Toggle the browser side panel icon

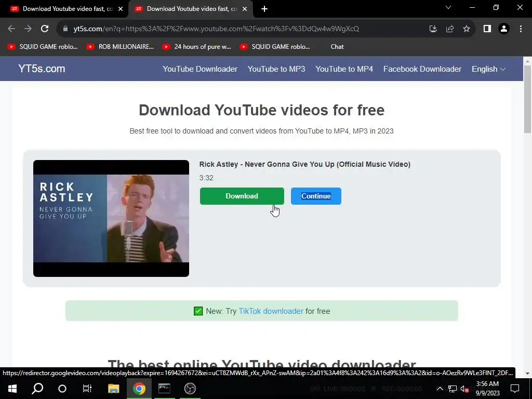(x=487, y=29)
